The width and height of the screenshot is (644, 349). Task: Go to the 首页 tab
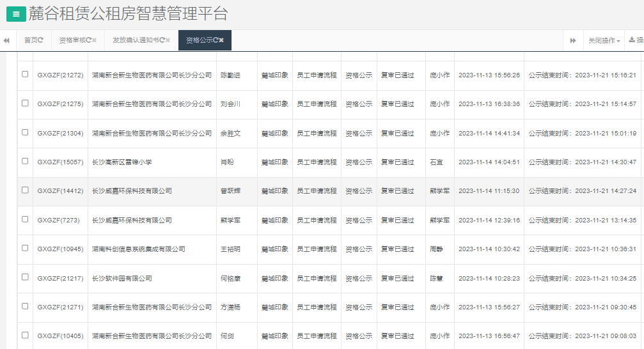30,40
